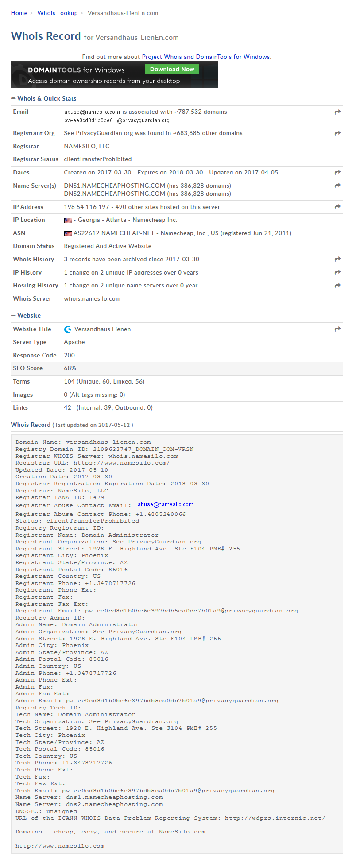
Task: Click the Versandhaus Lienen favicon icon
Action: point(68,329)
